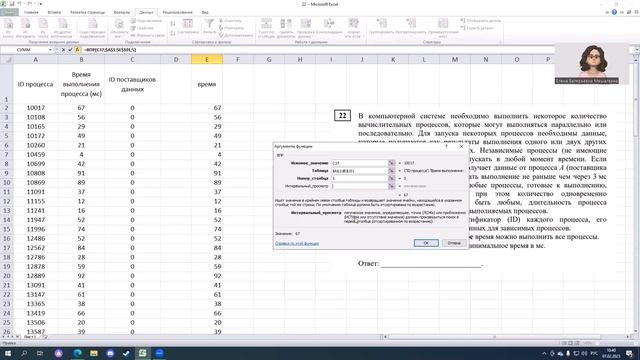Click Hide Detail in Outline group
This screenshot has height=360, width=640.
click(x=477, y=28)
